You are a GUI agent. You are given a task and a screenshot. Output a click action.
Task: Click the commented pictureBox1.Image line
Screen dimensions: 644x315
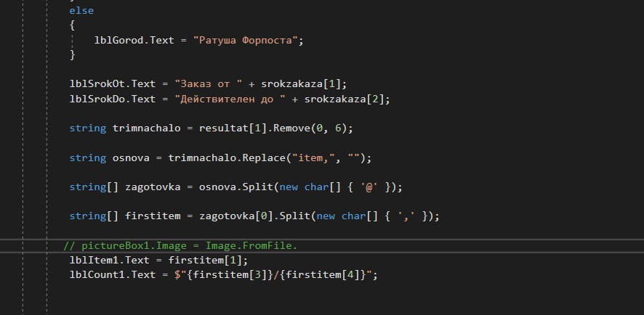[x=180, y=245]
